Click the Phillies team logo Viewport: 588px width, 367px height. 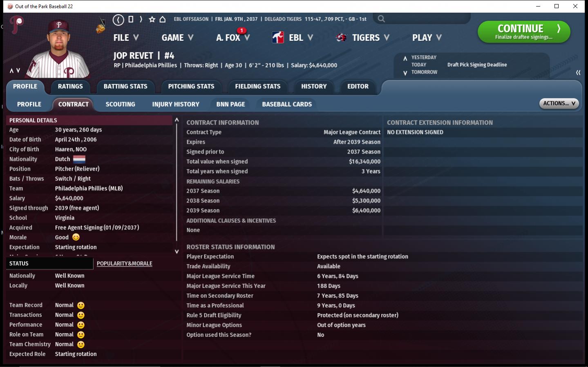point(17,24)
